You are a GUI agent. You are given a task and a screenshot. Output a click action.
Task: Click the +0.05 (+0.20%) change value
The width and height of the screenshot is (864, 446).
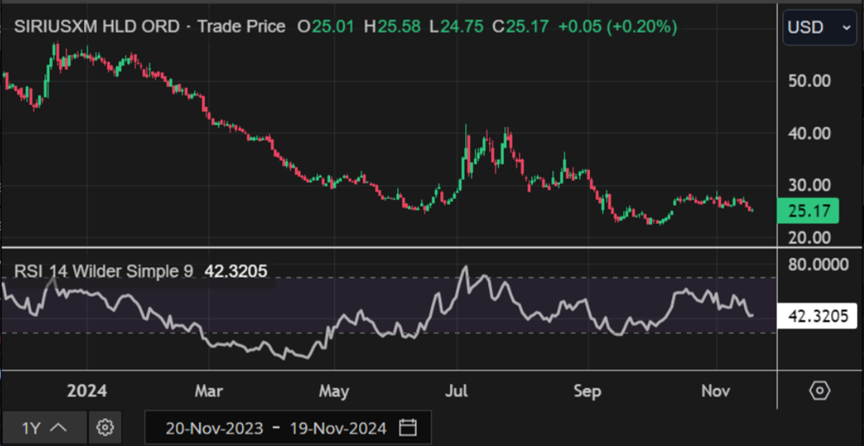click(618, 27)
